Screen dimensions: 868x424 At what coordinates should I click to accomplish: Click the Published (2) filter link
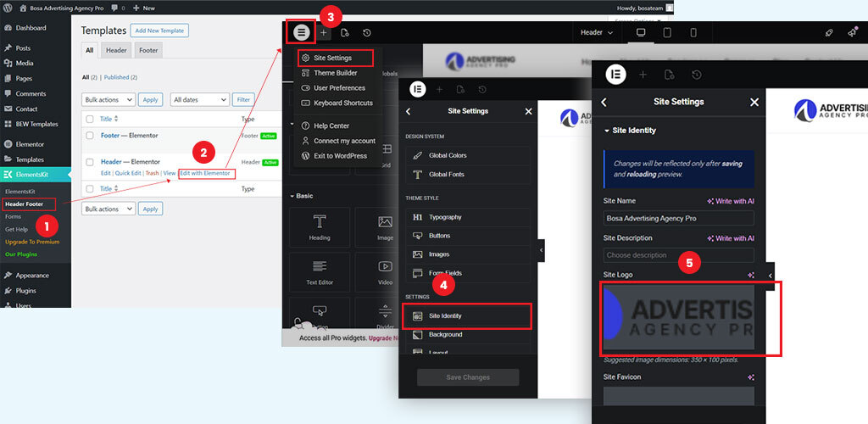tap(120, 77)
